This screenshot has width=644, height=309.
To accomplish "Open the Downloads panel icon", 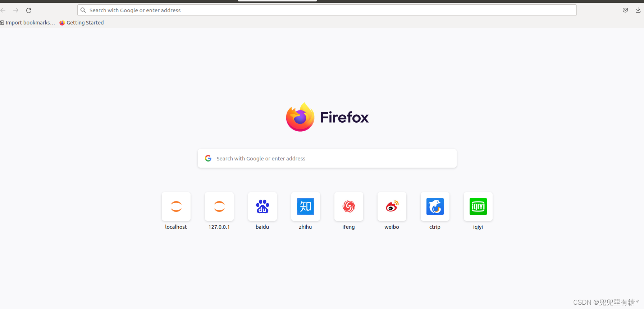I will 638,10.
